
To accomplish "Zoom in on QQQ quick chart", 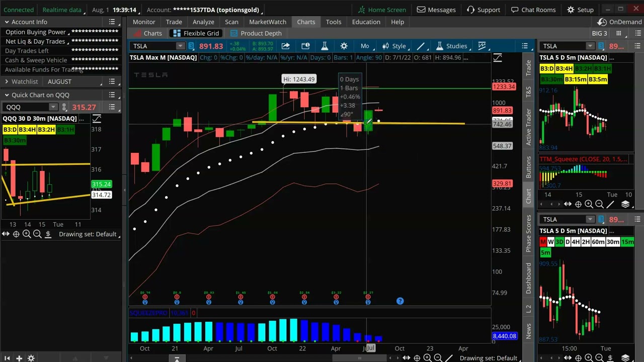I will pyautogui.click(x=27, y=234).
